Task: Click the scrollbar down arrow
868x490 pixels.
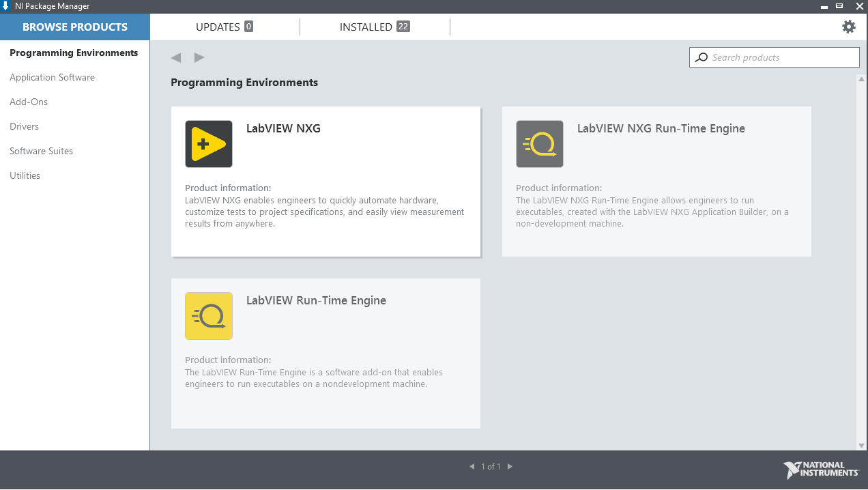Action: click(x=861, y=446)
